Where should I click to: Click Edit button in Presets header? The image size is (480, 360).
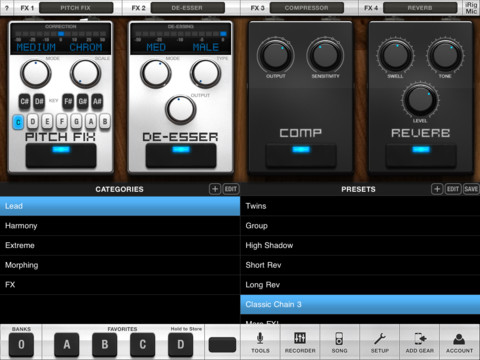point(453,189)
